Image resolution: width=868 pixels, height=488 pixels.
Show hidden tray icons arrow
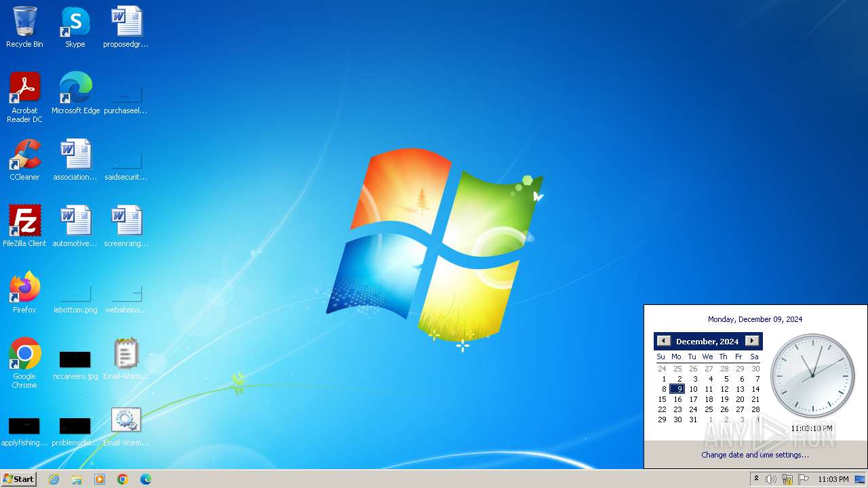[756, 479]
